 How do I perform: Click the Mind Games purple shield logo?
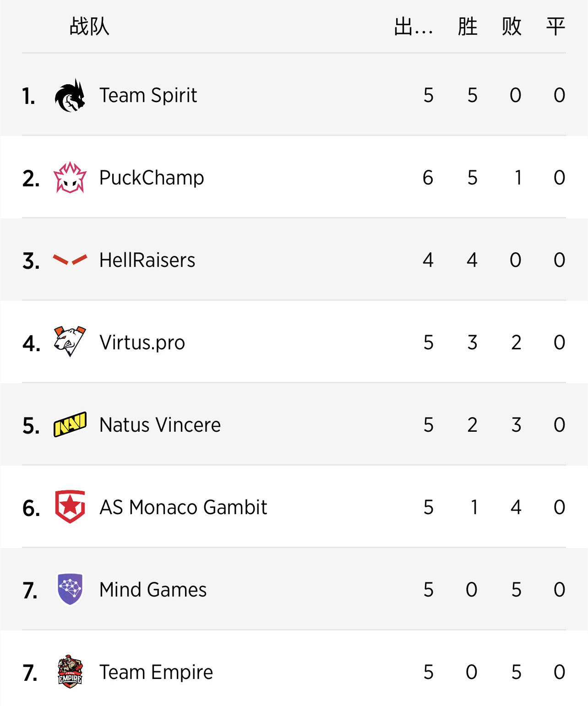(x=70, y=589)
